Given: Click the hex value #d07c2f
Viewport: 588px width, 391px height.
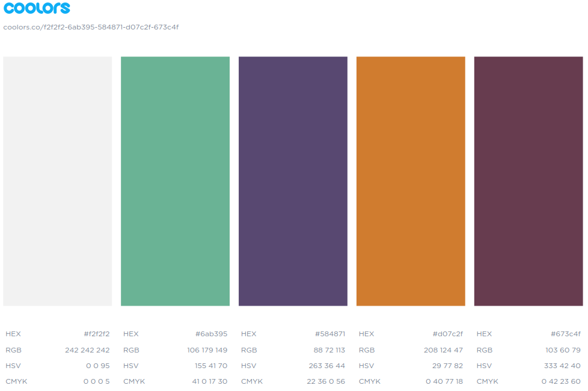Looking at the screenshot, I should [x=448, y=334].
